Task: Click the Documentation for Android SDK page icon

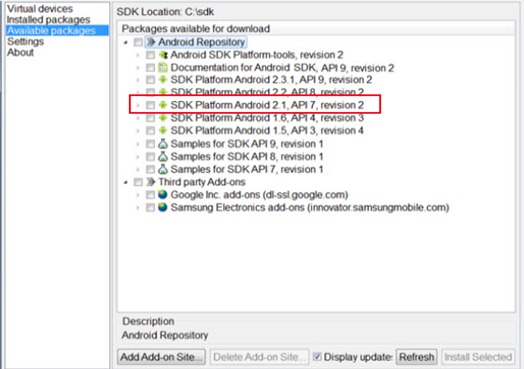Action: (x=163, y=68)
